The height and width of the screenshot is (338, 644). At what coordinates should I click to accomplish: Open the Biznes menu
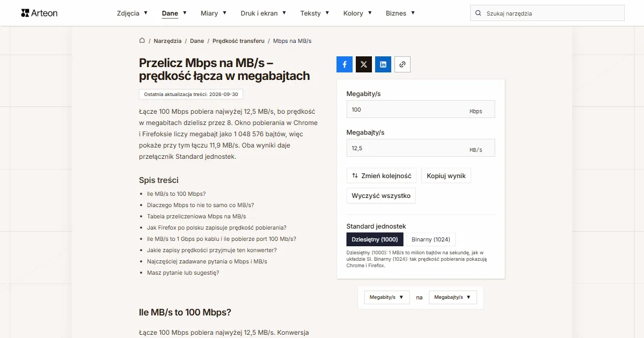(x=400, y=13)
